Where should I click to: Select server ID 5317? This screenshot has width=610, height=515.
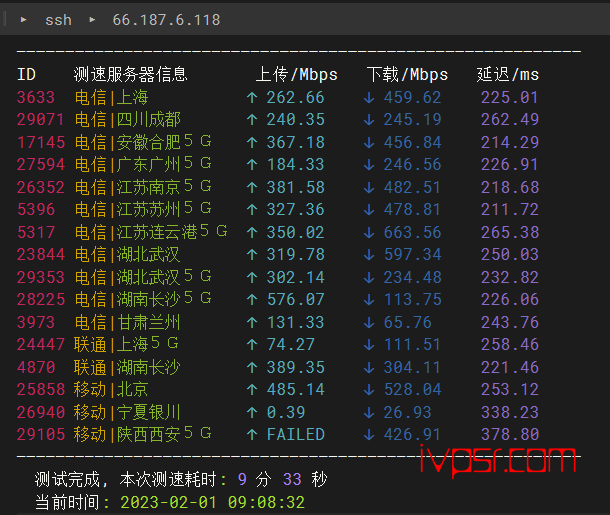pyautogui.click(x=36, y=232)
